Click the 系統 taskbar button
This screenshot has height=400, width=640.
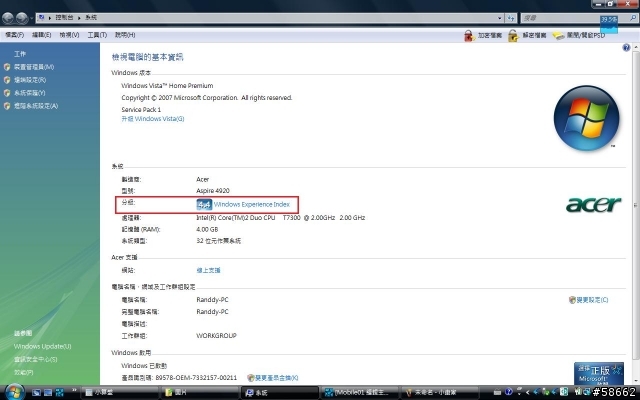click(279, 393)
